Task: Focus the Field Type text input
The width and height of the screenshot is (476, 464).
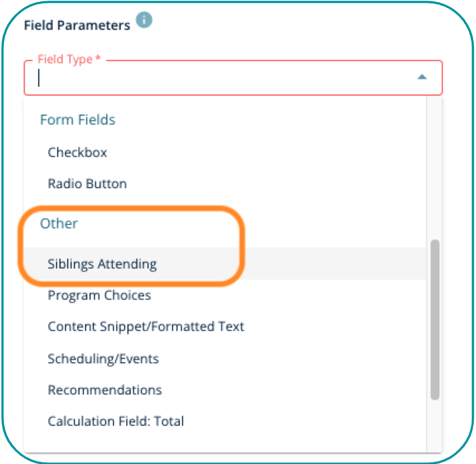Action: coord(223,78)
